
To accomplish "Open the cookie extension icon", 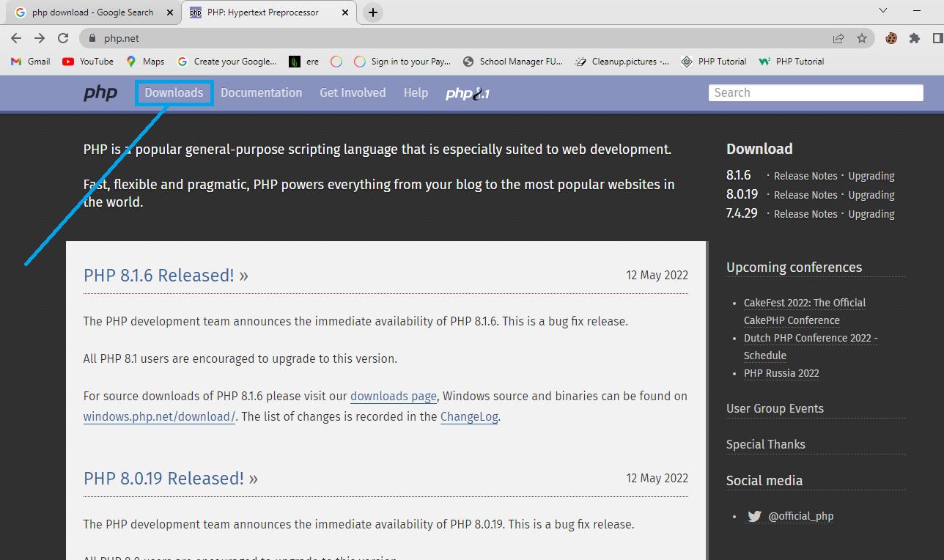I will tap(891, 38).
